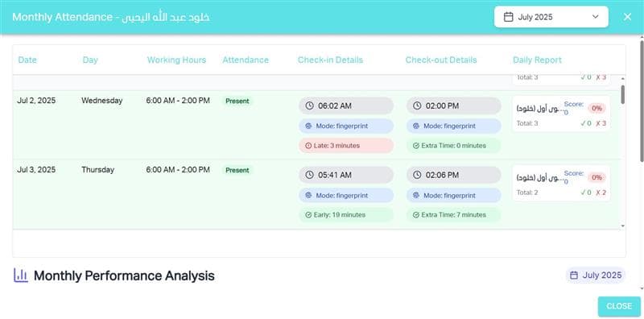The height and width of the screenshot is (319, 644).
Task: Select the Present badge for Jul 3
Action: coord(237,170)
